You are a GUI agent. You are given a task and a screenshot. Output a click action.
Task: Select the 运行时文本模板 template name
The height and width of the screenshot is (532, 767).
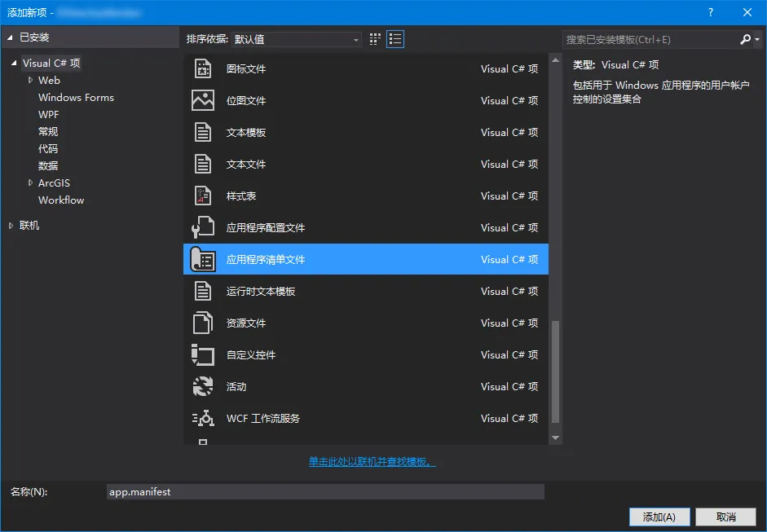point(261,292)
